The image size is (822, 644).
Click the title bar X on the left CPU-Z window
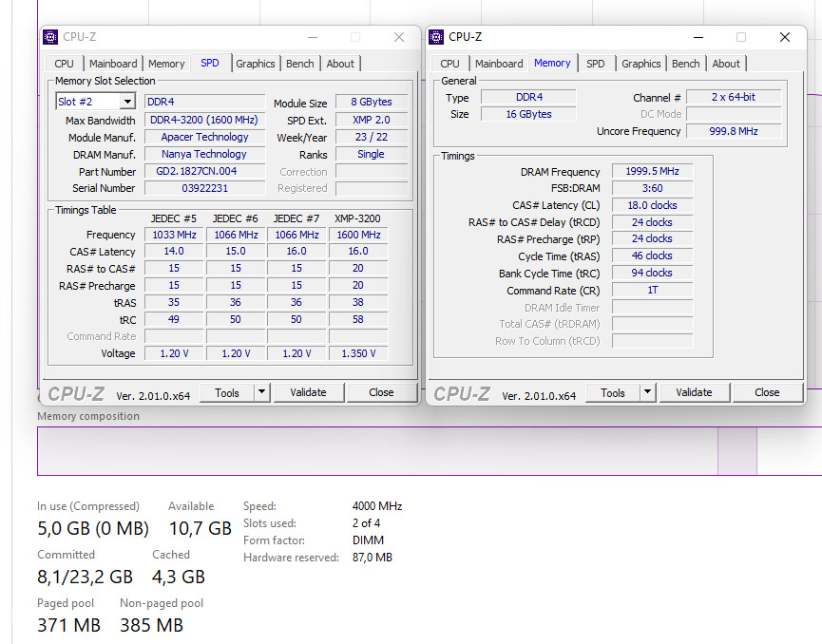(399, 37)
